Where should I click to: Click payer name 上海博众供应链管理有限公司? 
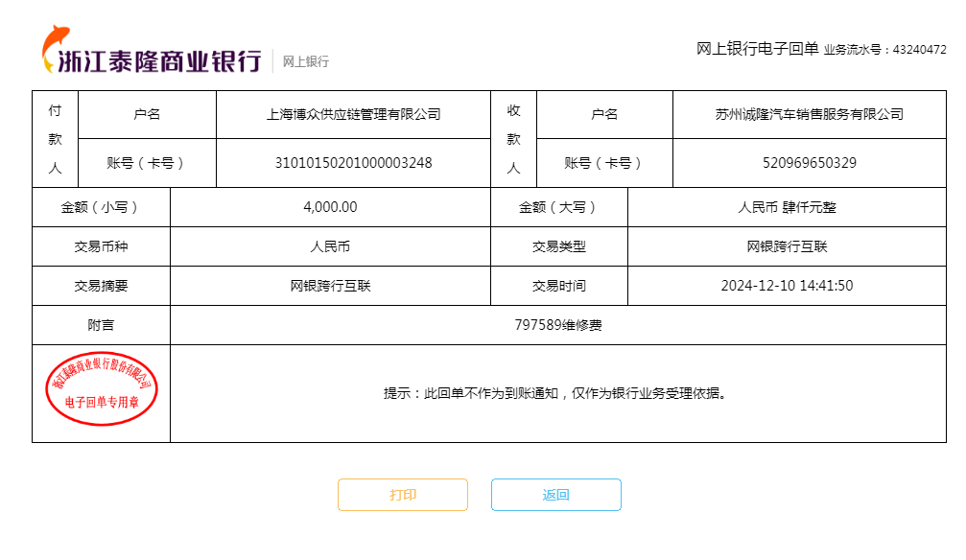tap(353, 114)
